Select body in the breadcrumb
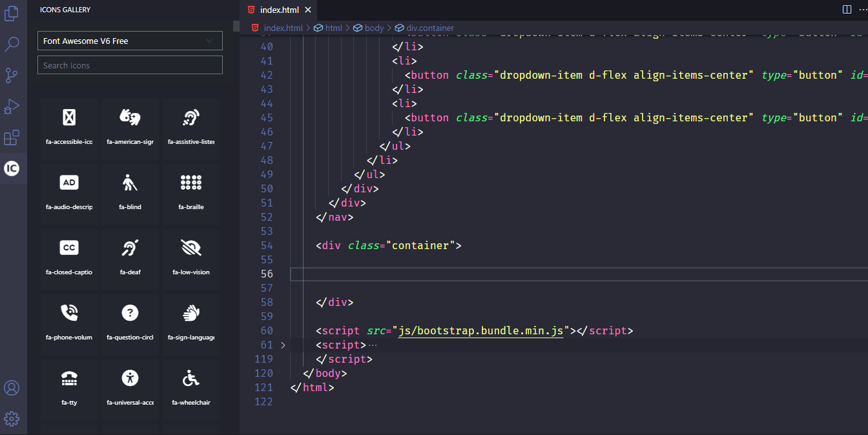 click(374, 28)
